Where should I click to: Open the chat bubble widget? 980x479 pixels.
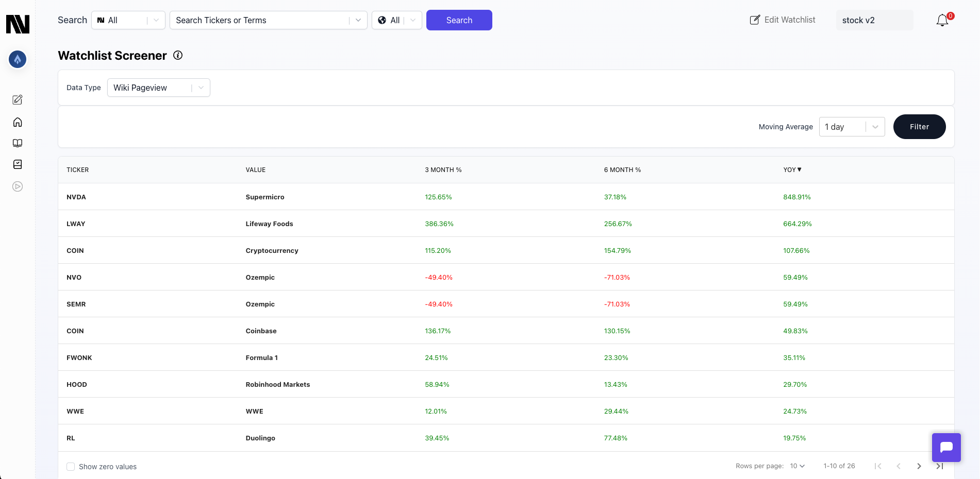(946, 447)
